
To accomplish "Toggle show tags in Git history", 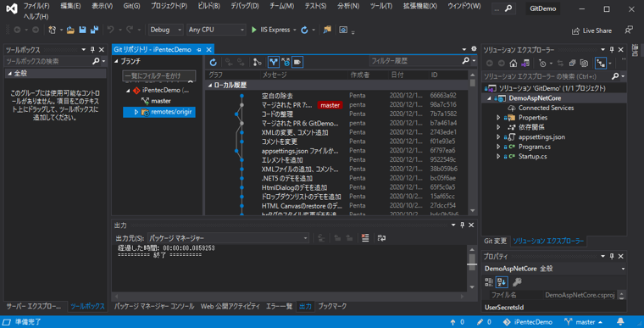I will 297,62.
